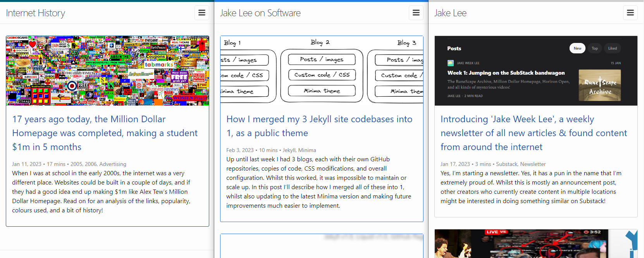This screenshot has width=644, height=258.
Task: Go to Internet History site title
Action: (x=36, y=13)
